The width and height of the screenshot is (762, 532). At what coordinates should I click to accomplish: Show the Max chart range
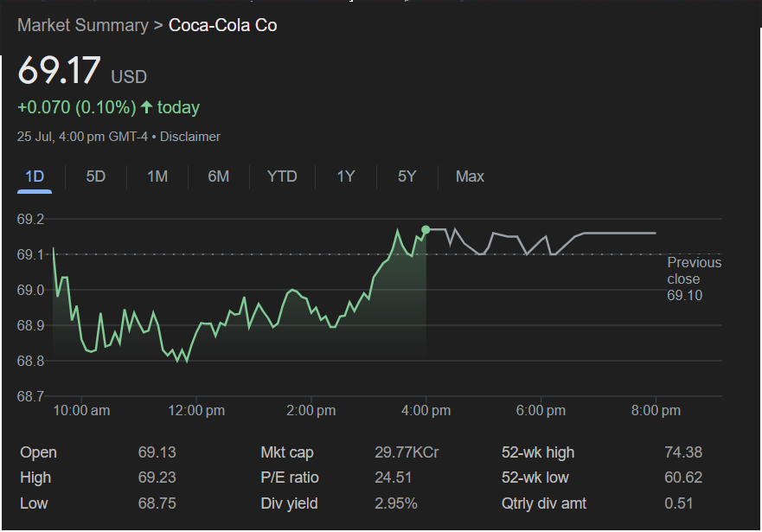(x=470, y=176)
